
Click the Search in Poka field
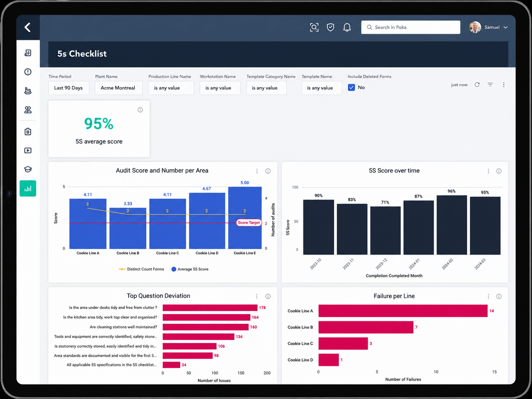tap(410, 27)
